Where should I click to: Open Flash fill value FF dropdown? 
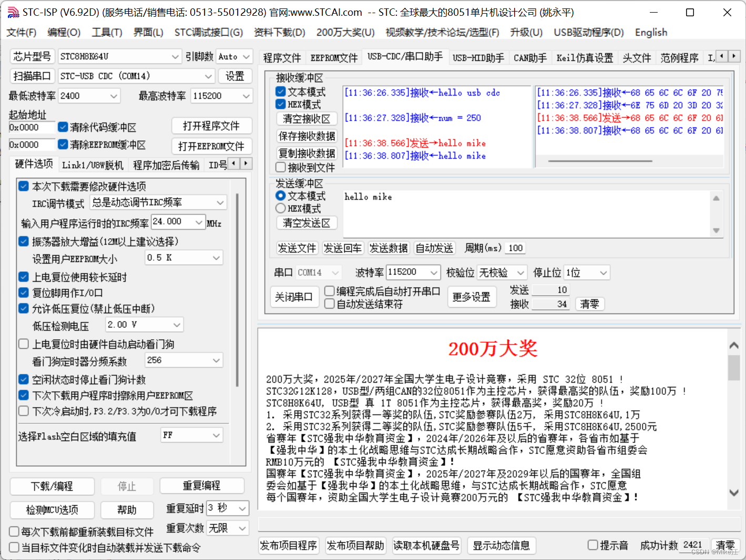(x=192, y=435)
